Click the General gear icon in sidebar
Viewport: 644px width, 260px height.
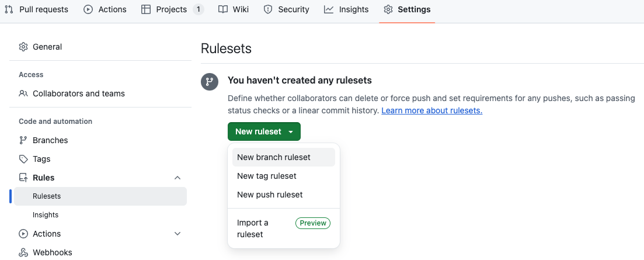pyautogui.click(x=23, y=47)
